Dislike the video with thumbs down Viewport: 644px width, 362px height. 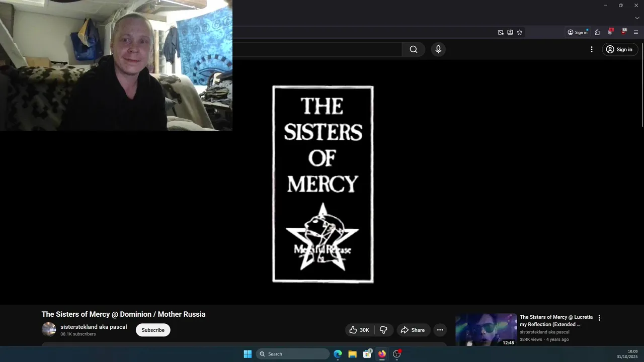click(383, 330)
